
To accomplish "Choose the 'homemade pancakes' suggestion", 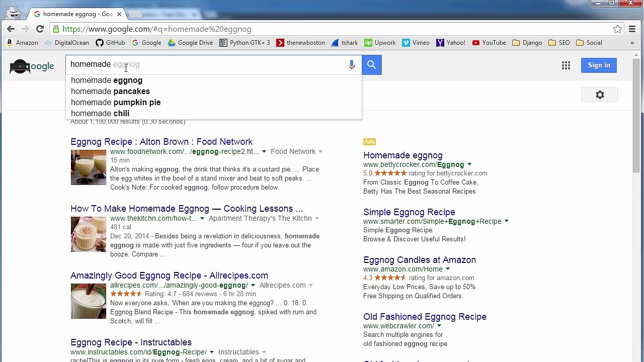I will point(213,92).
